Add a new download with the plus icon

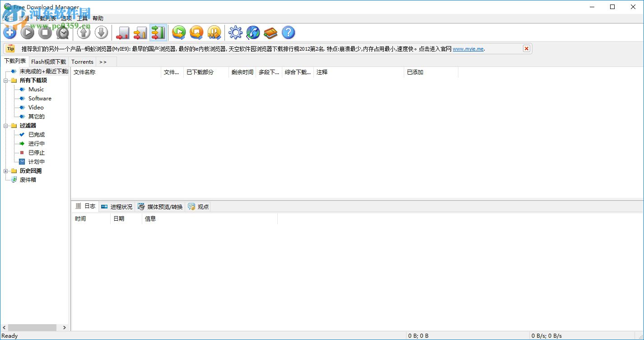pos(9,32)
